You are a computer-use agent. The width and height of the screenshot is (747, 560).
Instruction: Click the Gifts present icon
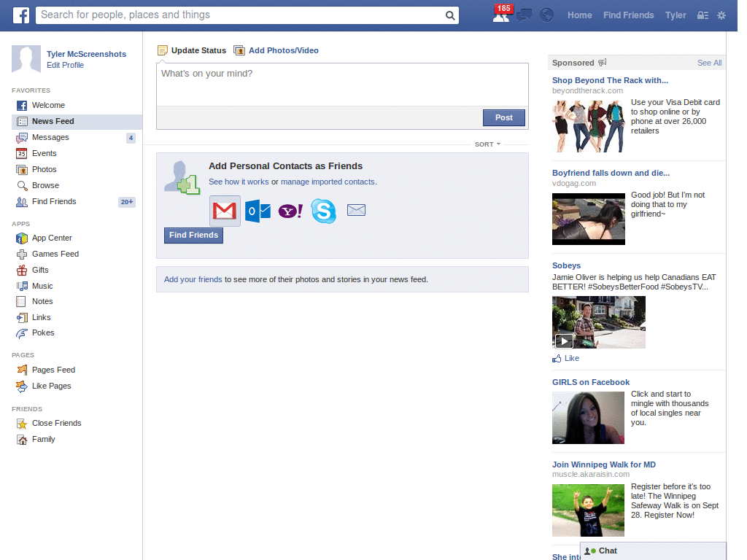22,270
